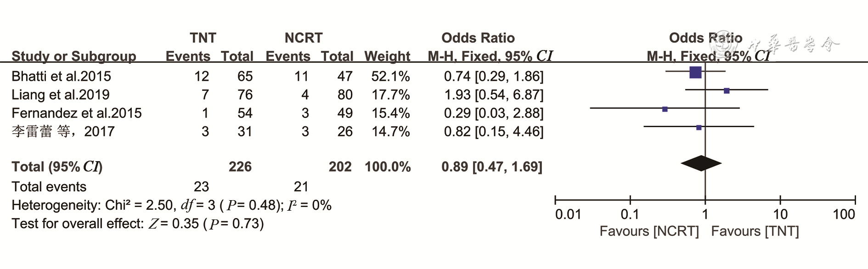Click the black diamond pooled effect marker
The height and width of the screenshot is (269, 868).
(701, 163)
